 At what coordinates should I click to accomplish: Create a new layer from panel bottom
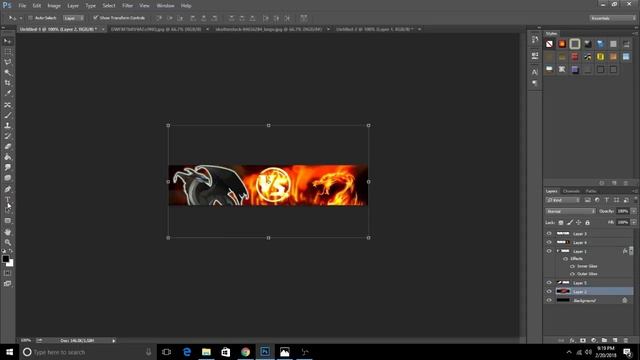[x=615, y=340]
